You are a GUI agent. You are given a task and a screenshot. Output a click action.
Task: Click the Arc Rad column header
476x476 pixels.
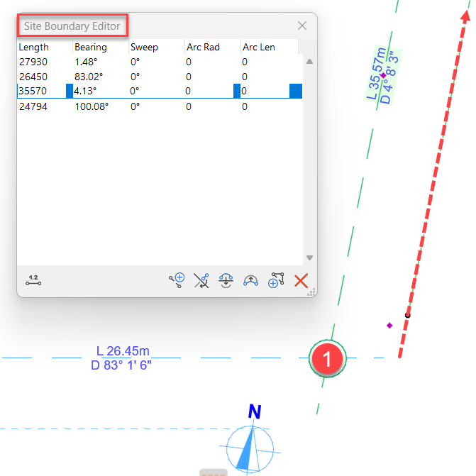(x=203, y=47)
